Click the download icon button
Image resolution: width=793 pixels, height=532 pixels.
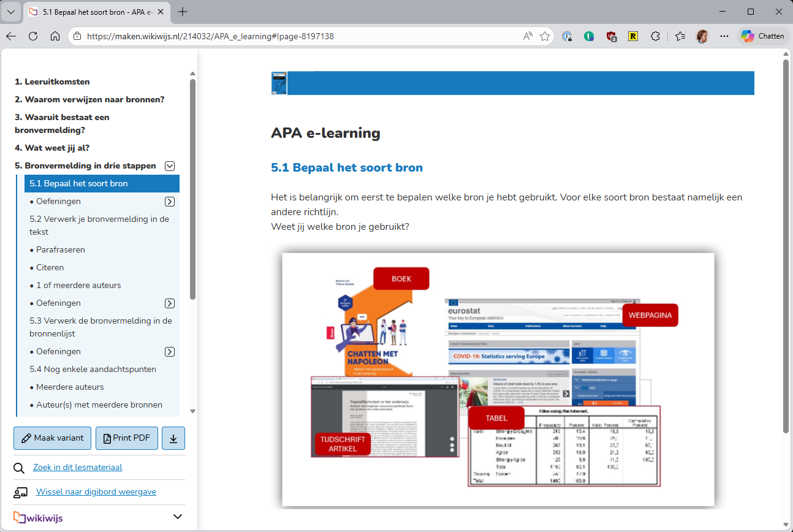pos(173,438)
